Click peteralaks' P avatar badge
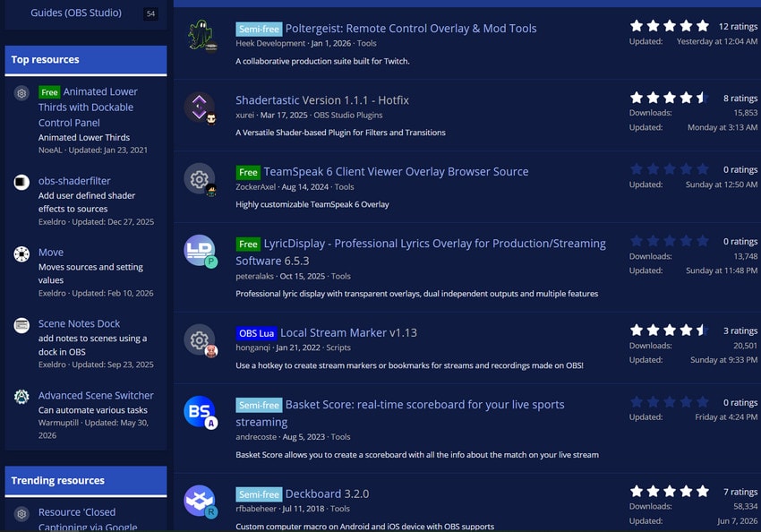Viewport: 761px width, 532px height. [211, 262]
